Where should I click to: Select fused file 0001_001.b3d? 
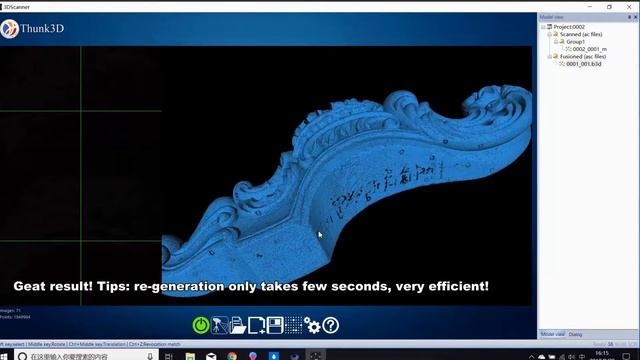[x=584, y=64]
